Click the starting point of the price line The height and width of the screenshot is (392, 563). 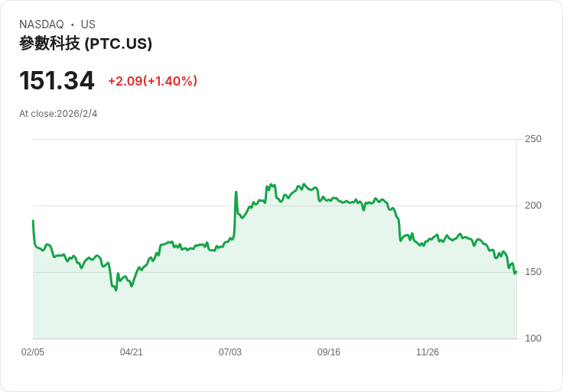[x=33, y=221]
